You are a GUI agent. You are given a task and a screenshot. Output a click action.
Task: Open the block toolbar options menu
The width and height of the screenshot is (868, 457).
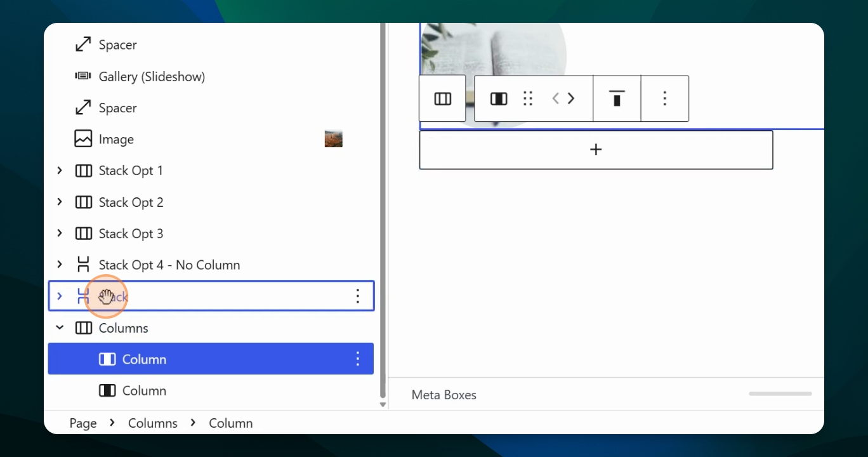(665, 98)
